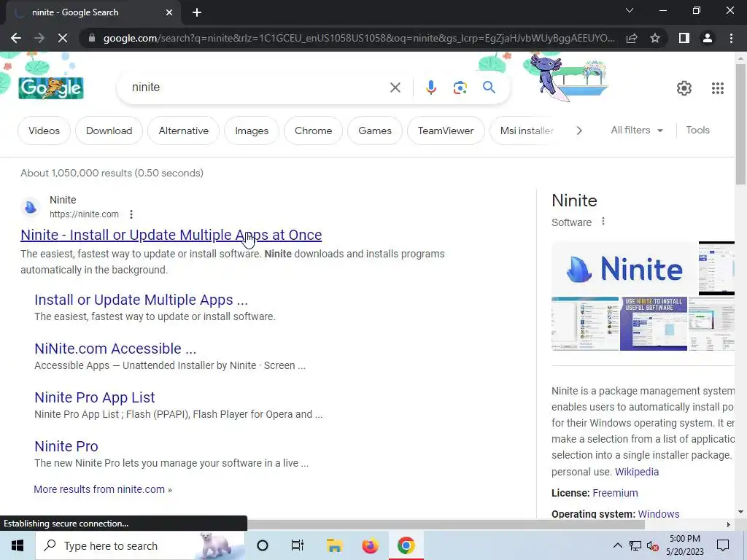
Task: Open Wikipedia link in knowledge panel
Action: 637,472
